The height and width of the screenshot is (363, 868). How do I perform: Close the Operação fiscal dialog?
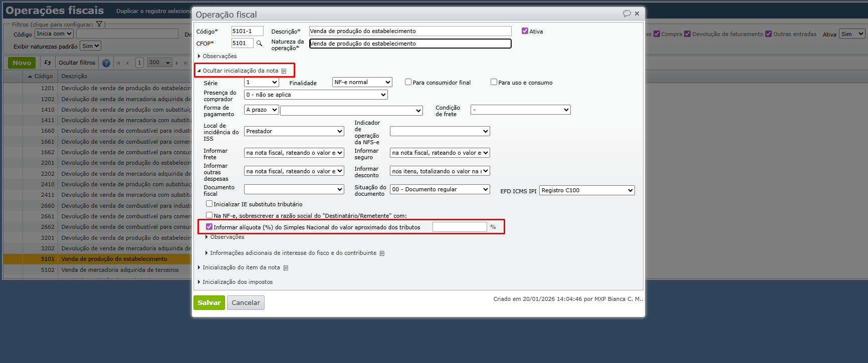[x=637, y=14]
